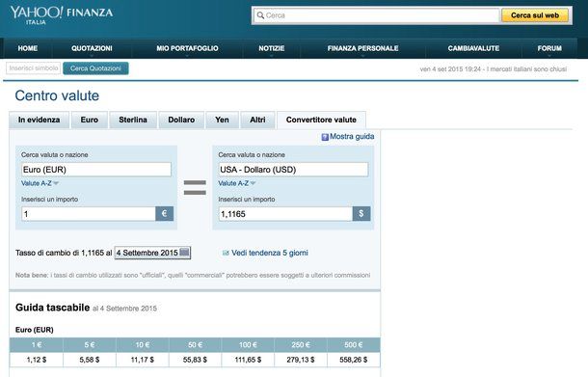
Task: Click the Cerca sul web button
Action: [535, 15]
